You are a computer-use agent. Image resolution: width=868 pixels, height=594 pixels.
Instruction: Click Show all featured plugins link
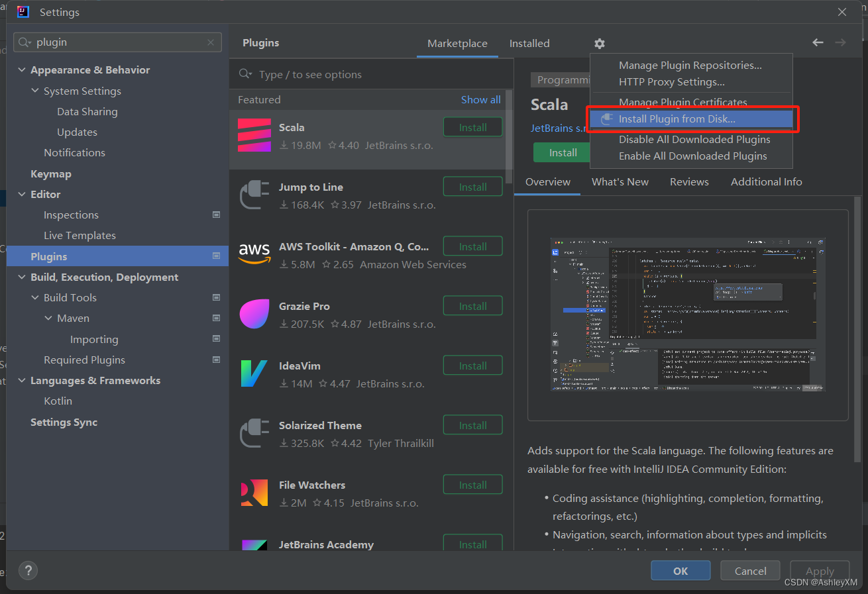(x=480, y=99)
